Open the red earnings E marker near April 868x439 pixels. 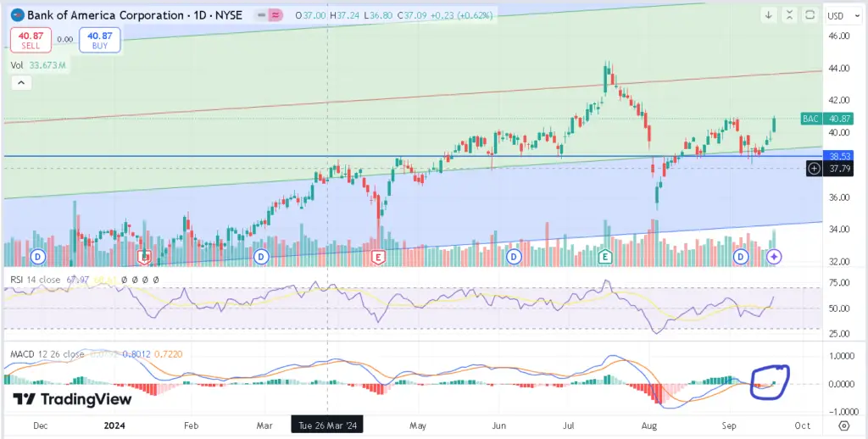click(x=379, y=257)
